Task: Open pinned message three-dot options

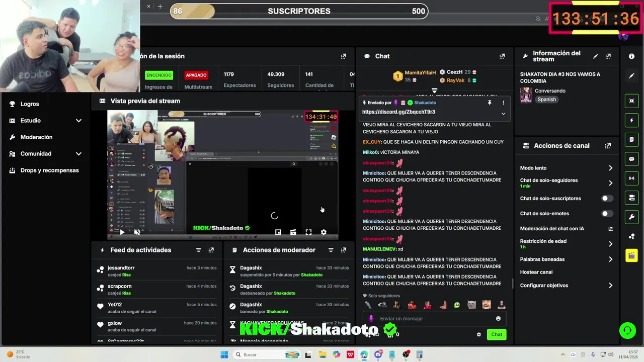Action: coord(503,103)
